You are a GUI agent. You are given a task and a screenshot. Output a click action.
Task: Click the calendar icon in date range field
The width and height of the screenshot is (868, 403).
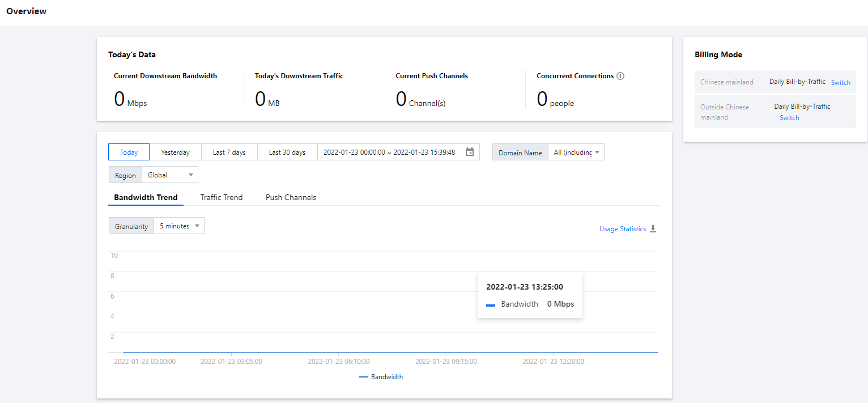click(469, 152)
